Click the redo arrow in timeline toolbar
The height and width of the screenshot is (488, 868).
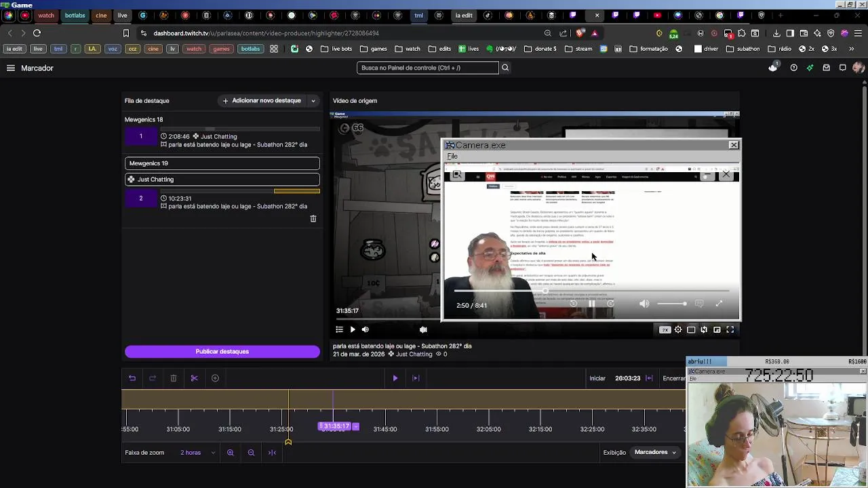point(153,378)
